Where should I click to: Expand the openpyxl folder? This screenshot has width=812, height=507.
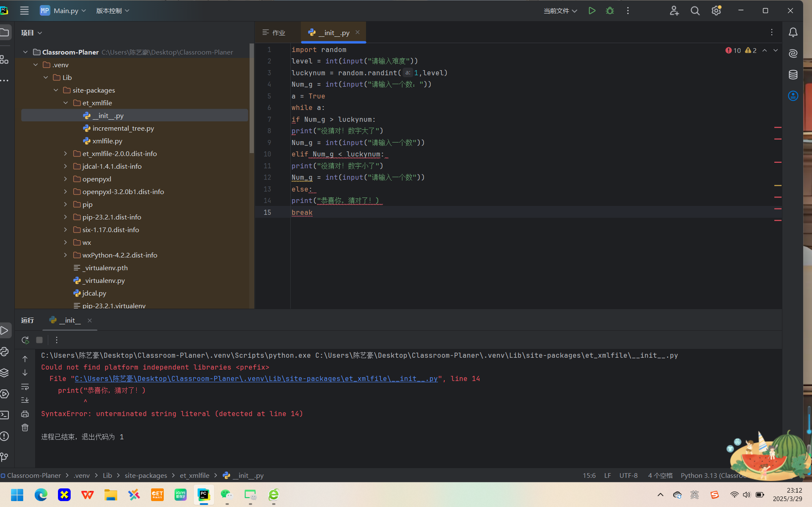click(x=66, y=179)
